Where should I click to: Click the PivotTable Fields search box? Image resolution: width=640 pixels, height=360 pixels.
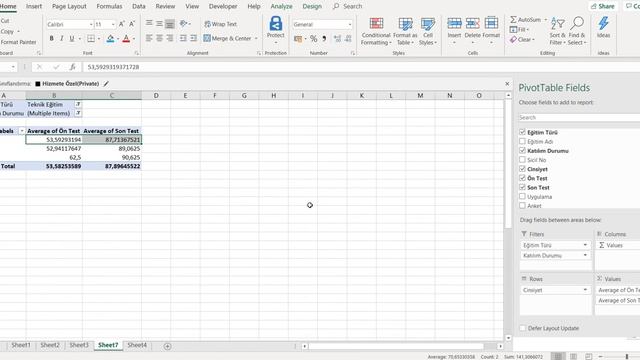[x=579, y=117]
